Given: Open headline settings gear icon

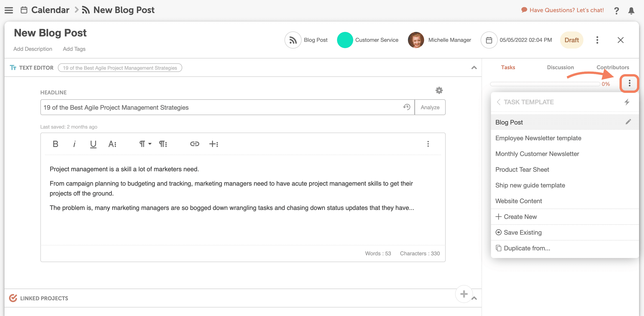Looking at the screenshot, I should pos(439,90).
